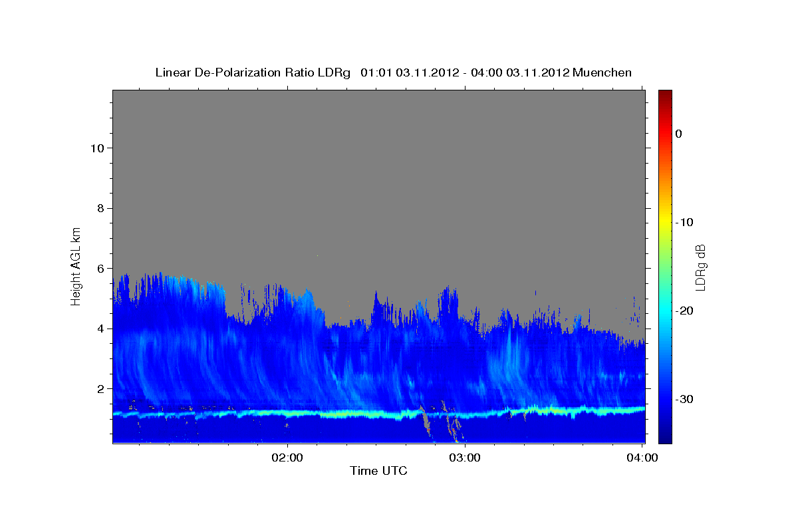The image size is (798, 532).
Task: Click the gray no-data area above 8 km
Action: (379, 150)
